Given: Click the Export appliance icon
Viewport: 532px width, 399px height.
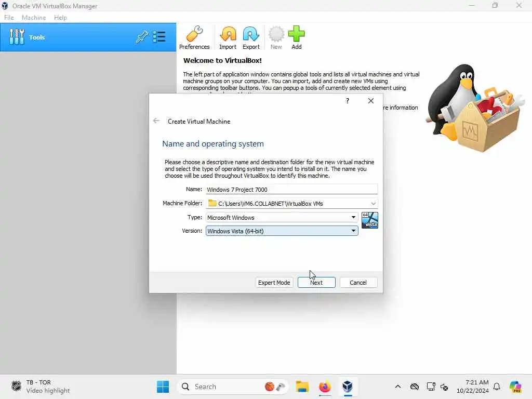Looking at the screenshot, I should (x=251, y=37).
